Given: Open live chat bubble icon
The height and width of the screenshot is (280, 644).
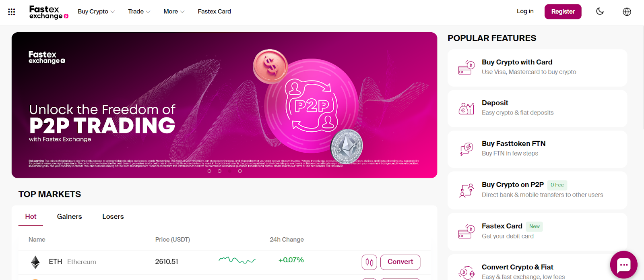Looking at the screenshot, I should [x=623, y=265].
